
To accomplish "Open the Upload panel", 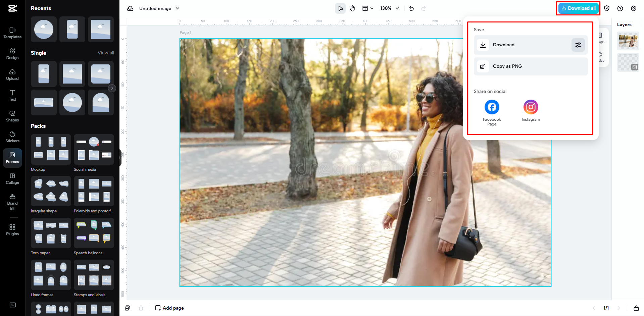I will click(x=12, y=74).
